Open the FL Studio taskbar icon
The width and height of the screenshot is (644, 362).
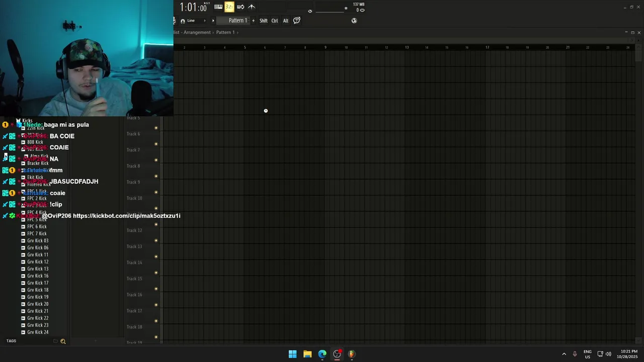point(352,354)
